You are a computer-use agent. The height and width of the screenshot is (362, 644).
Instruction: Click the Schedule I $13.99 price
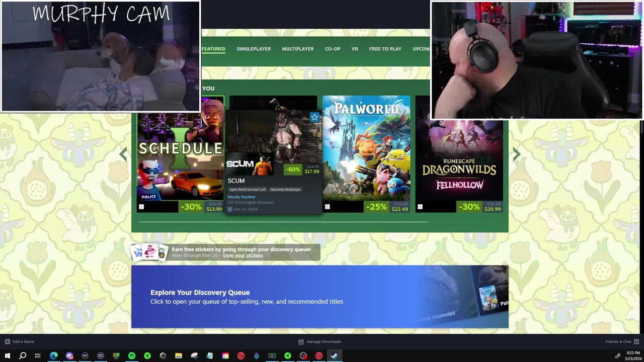click(x=214, y=209)
